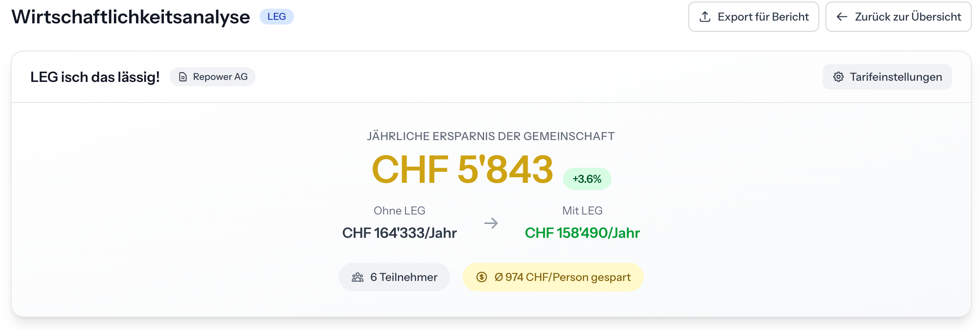Click the gear icon beside Tarifeinstellungen
Screen dimensions: 980x330
[839, 77]
